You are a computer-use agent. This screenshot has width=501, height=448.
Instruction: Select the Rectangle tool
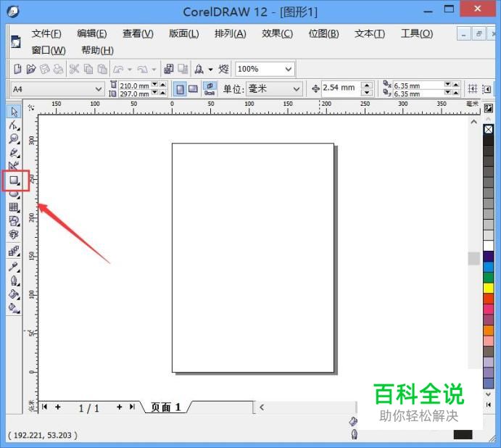14,181
